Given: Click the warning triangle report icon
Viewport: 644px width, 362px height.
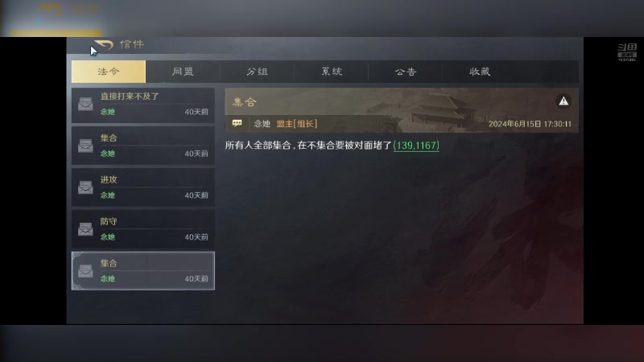Looking at the screenshot, I should pyautogui.click(x=563, y=101).
